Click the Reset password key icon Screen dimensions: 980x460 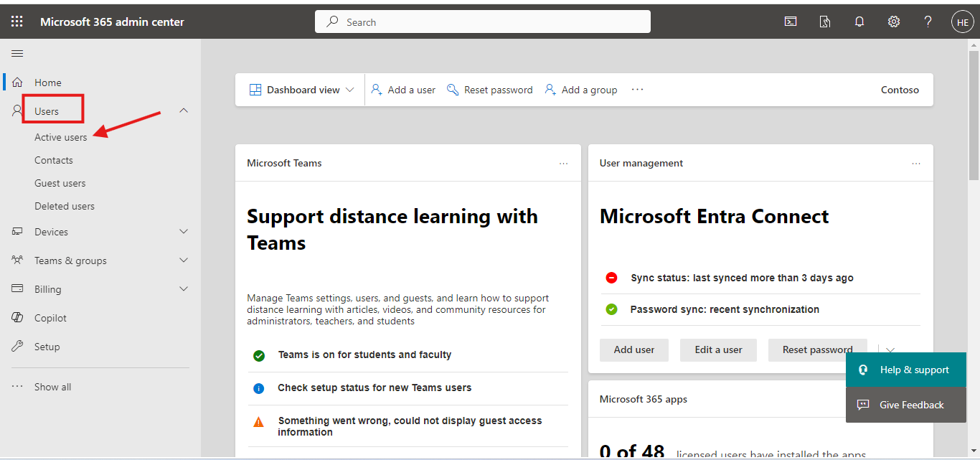453,90
